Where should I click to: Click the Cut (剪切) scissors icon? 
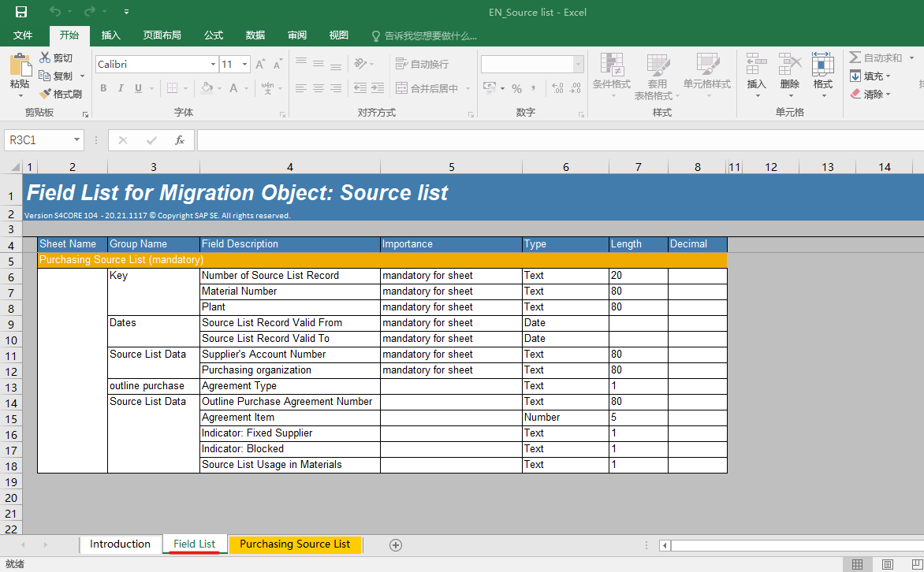[x=45, y=58]
